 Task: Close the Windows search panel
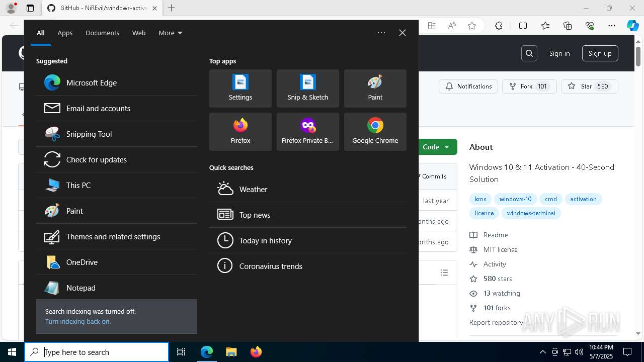pyautogui.click(x=403, y=33)
